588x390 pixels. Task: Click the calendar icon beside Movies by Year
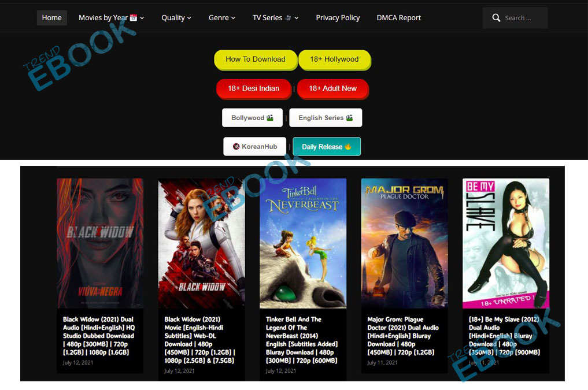pos(133,17)
